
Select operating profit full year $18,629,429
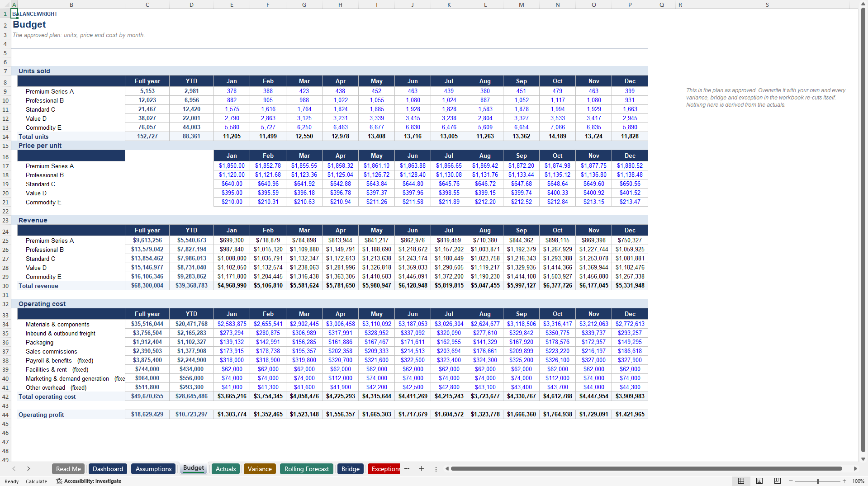(147, 414)
